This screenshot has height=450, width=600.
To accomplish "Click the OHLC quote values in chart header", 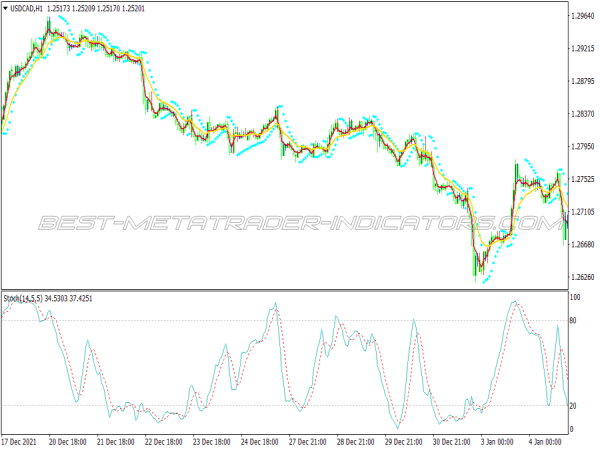I will pyautogui.click(x=96, y=8).
